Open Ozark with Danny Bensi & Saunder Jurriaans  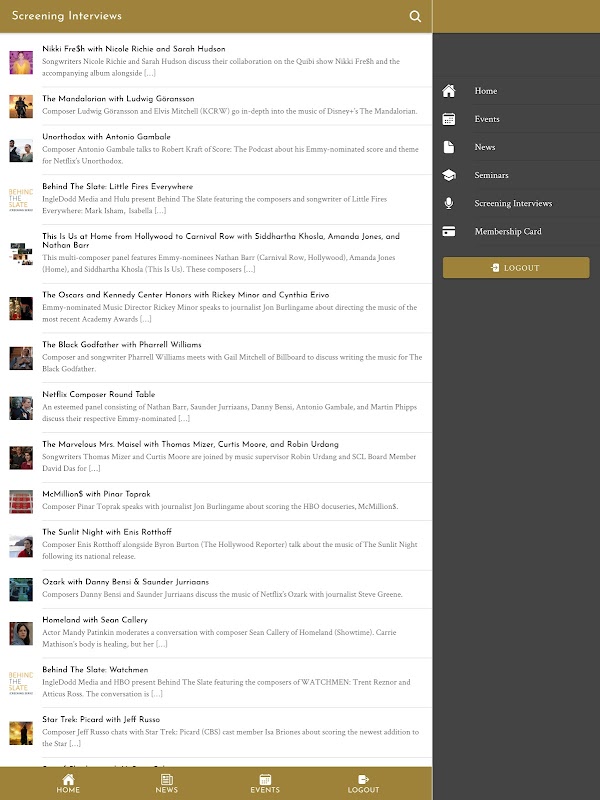pyautogui.click(x=216, y=588)
